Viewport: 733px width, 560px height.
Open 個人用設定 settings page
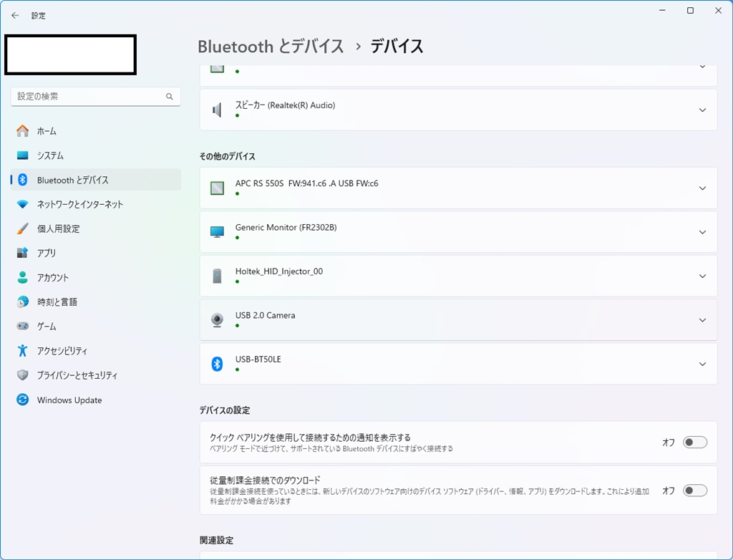point(95,228)
